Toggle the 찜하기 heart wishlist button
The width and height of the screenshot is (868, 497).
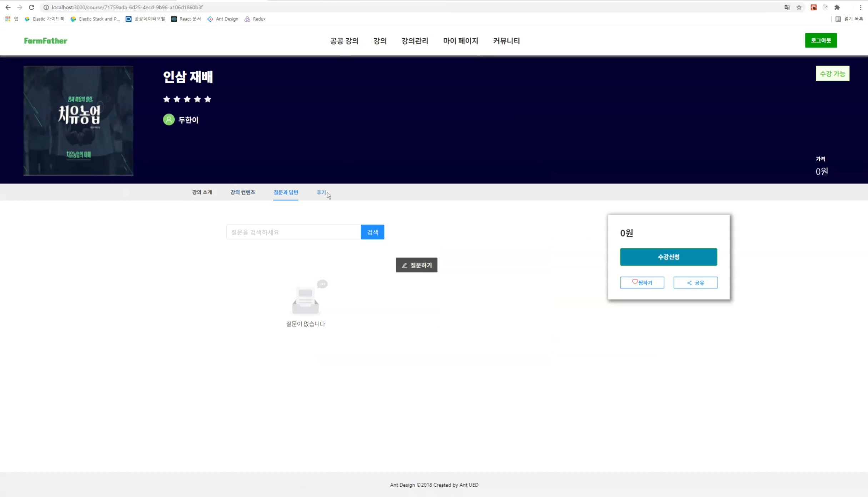[x=642, y=282]
